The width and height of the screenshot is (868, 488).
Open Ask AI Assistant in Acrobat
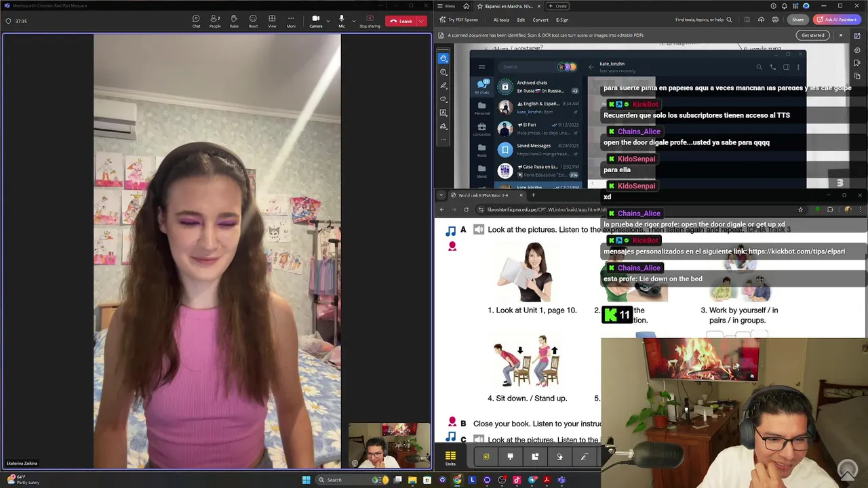(x=838, y=20)
